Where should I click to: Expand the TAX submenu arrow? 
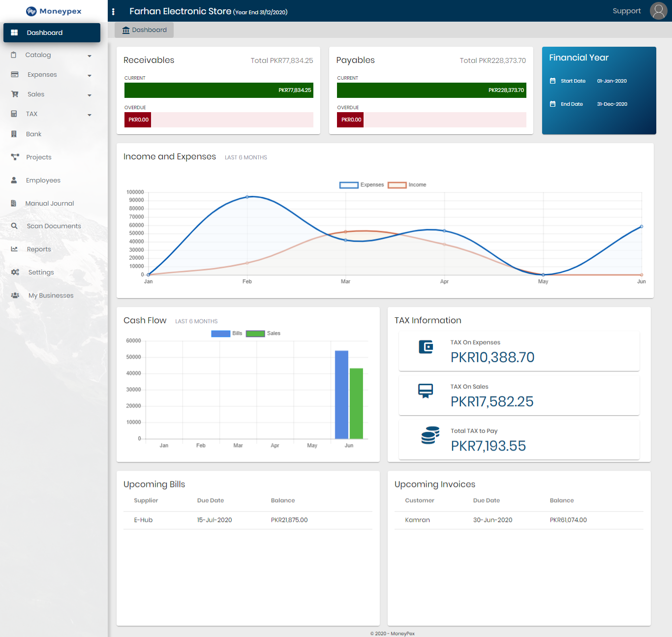pos(90,115)
